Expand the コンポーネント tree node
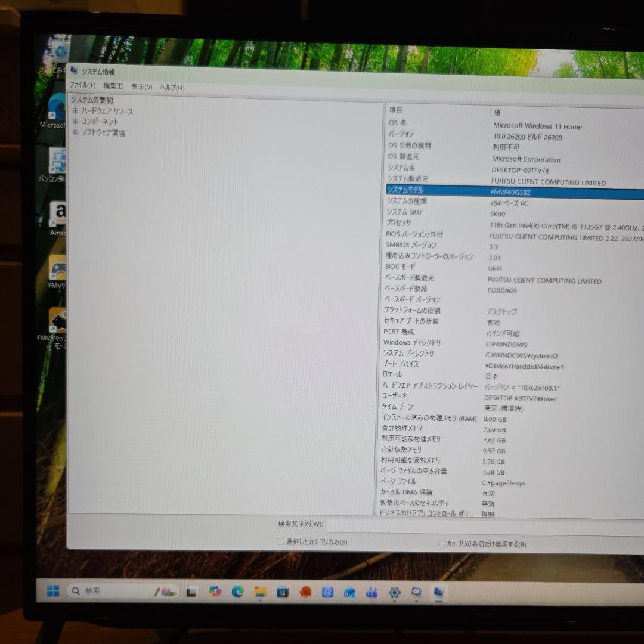Screen dimensions: 644x644 point(76,122)
